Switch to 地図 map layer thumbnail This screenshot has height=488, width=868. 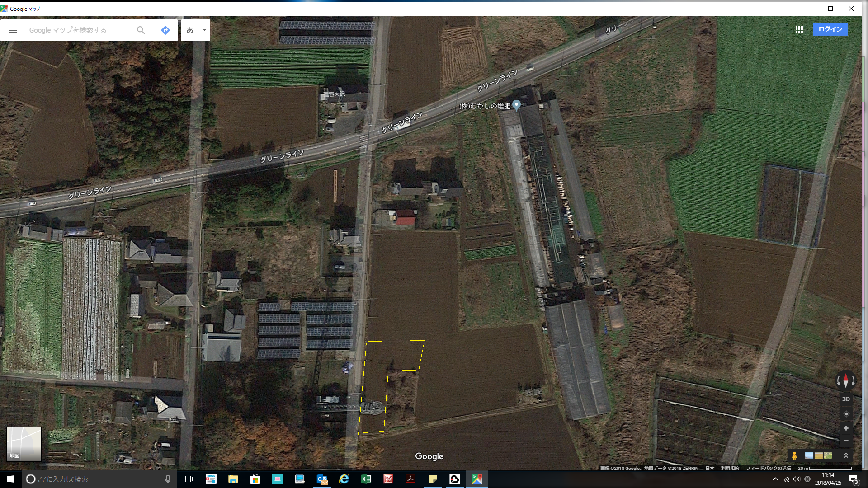pos(24,444)
